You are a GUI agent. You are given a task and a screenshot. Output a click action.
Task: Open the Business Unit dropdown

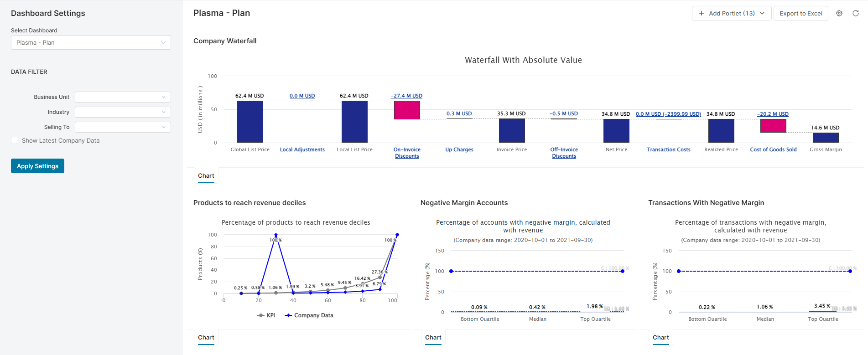tap(123, 97)
